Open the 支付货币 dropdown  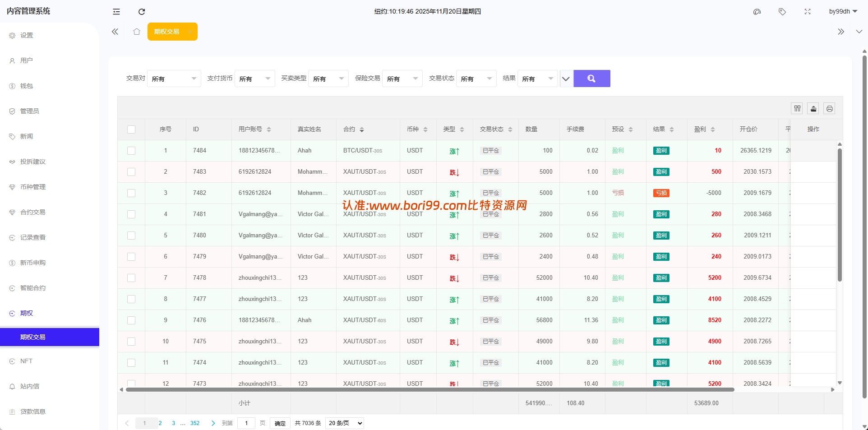click(255, 79)
